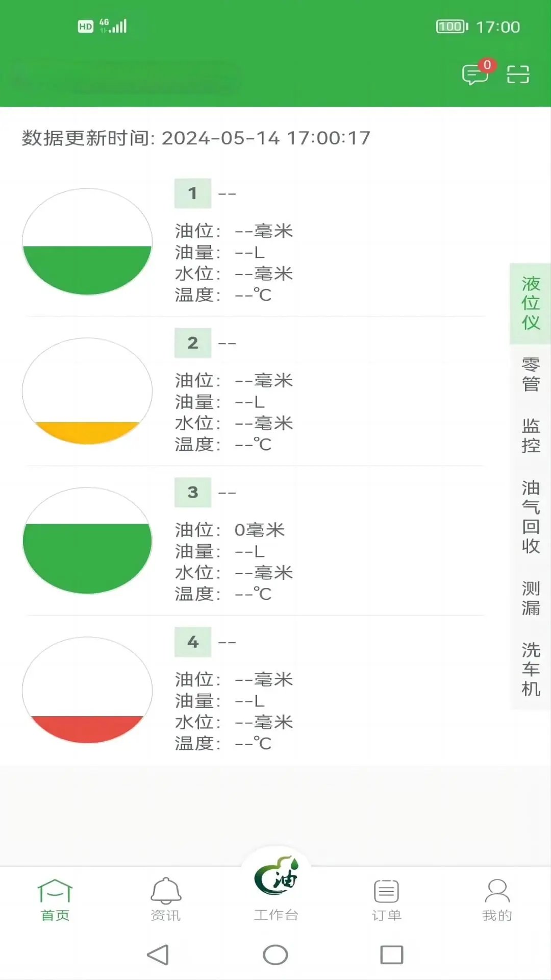Screen dimensions: 551x980
Task: Tap the green tank 1 gauge
Action: [x=88, y=244]
